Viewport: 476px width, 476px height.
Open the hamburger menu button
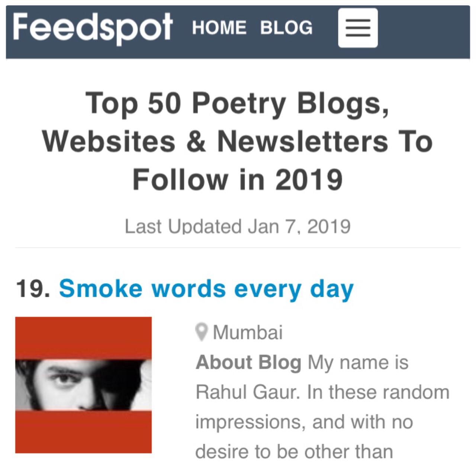pos(358,28)
